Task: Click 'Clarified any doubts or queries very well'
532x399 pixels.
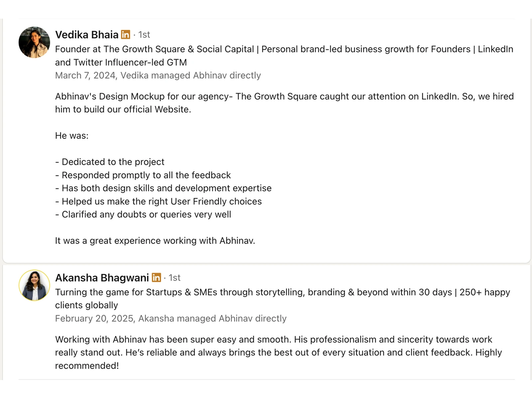Action: pyautogui.click(x=143, y=214)
